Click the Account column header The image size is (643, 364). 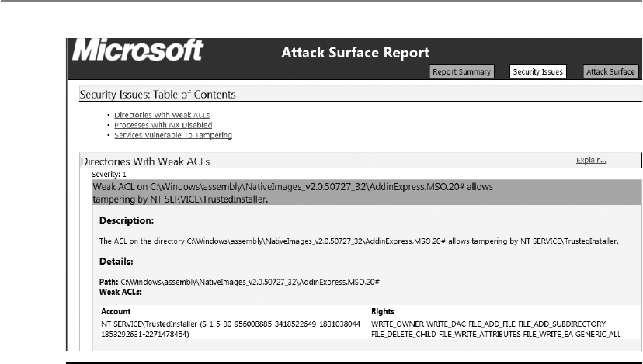tap(116, 311)
